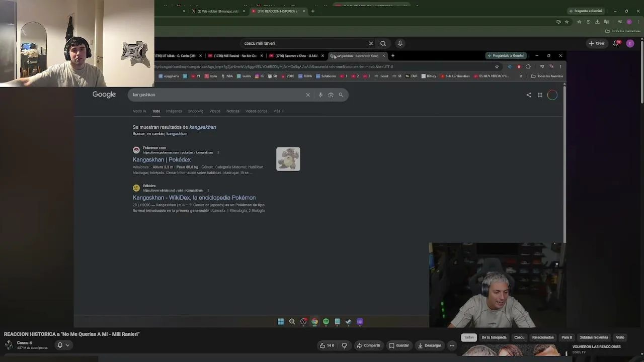Open the Google account profile circle
This screenshot has width=644, height=362.
pos(552,95)
